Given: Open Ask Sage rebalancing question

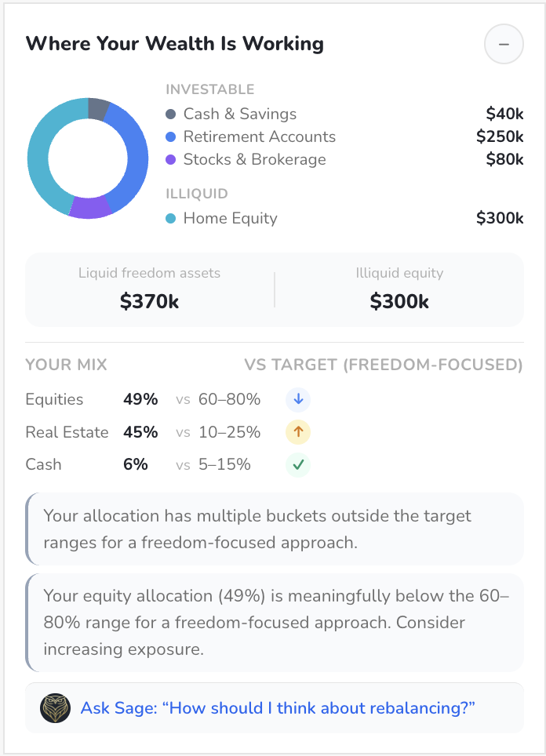Looking at the screenshot, I should pyautogui.click(x=277, y=707).
